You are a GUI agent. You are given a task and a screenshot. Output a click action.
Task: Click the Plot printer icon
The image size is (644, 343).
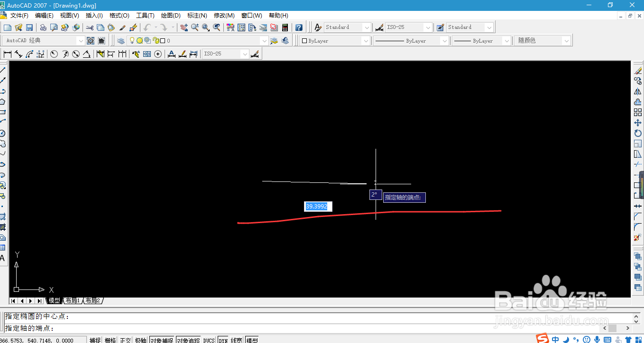click(43, 27)
